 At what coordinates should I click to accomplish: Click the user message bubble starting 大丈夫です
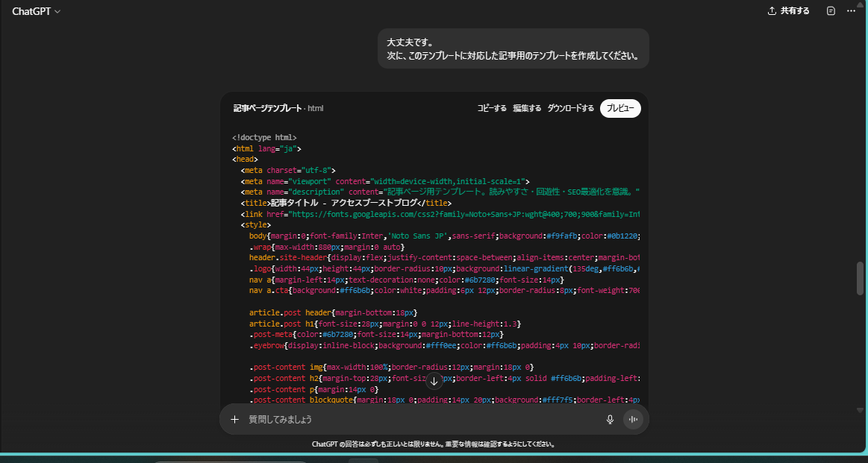[513, 48]
